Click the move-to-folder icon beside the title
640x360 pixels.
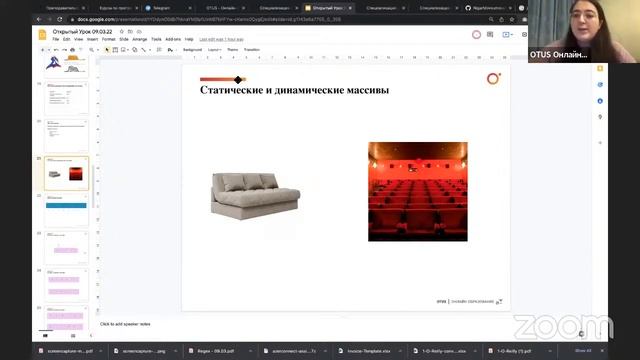(130, 31)
